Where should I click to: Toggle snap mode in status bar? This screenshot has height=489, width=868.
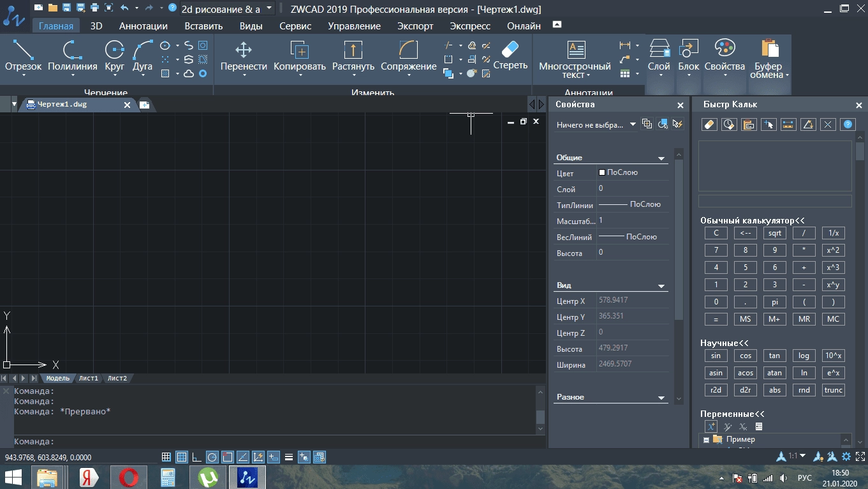[x=166, y=457]
